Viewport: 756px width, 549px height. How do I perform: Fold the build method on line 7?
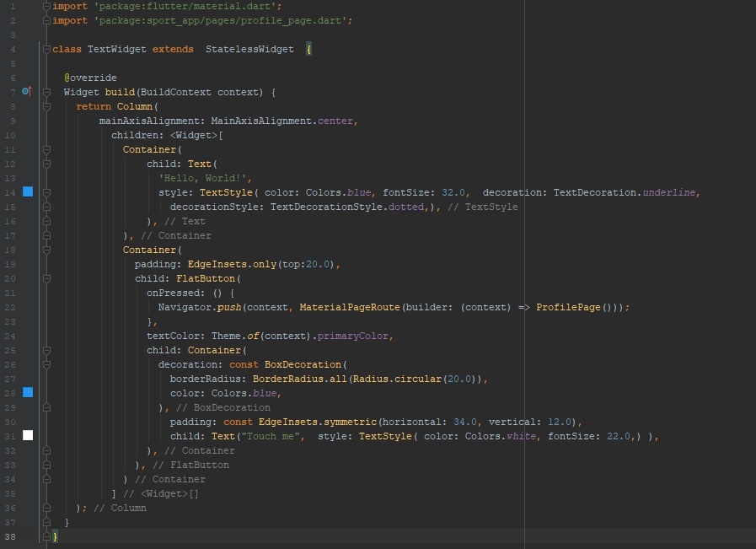coord(46,92)
